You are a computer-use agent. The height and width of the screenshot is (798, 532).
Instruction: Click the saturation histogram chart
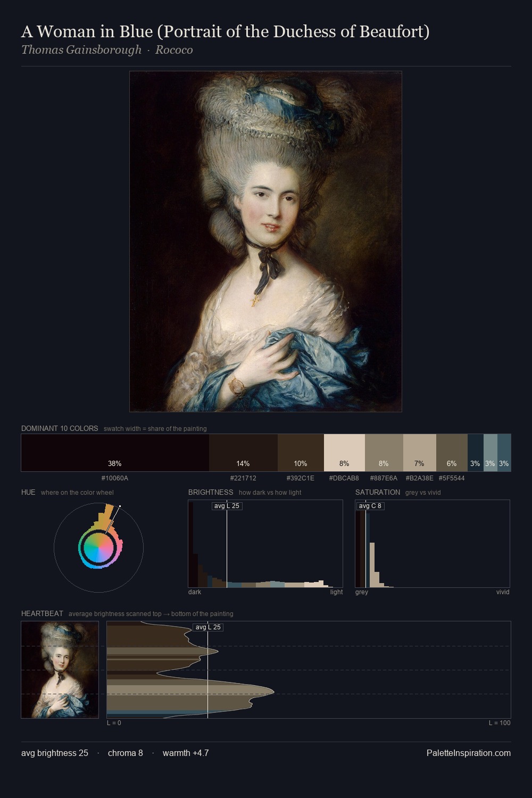[433, 544]
